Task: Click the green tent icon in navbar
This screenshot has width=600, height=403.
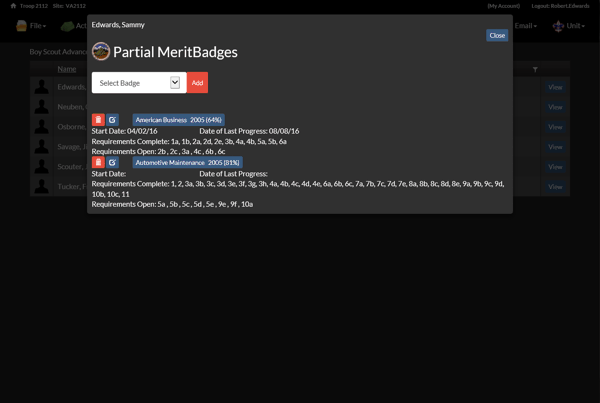Action: coord(67,26)
